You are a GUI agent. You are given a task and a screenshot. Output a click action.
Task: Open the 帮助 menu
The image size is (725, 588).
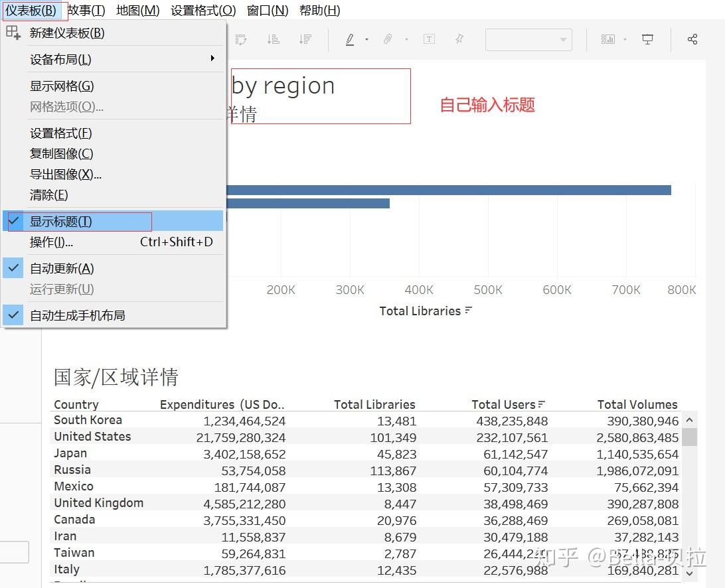coord(320,10)
